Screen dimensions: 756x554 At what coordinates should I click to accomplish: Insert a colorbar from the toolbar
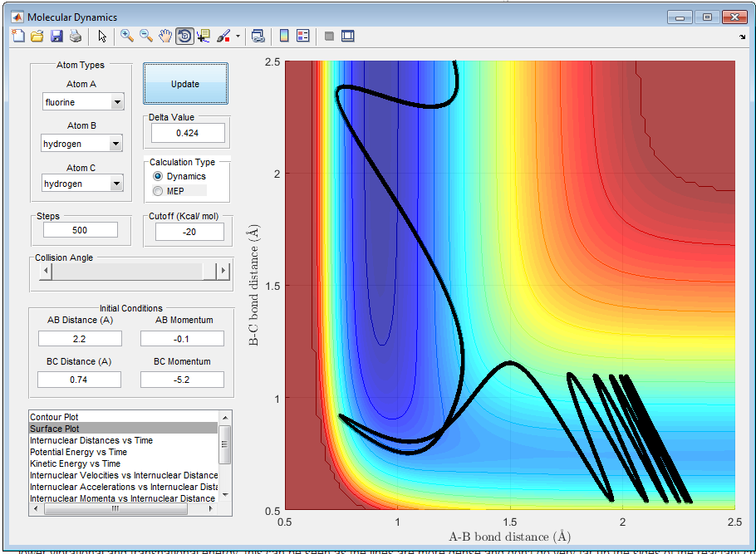283,36
